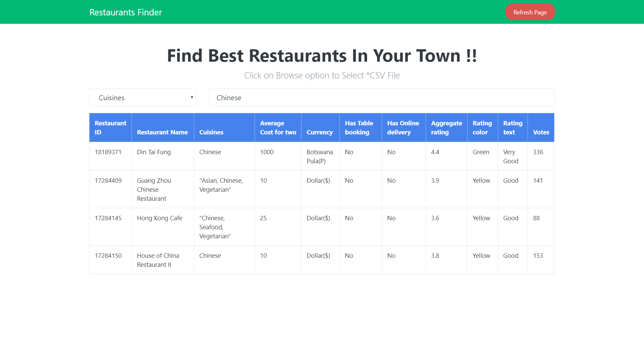
Task: Click the Refresh Page button
Action: pos(530,12)
